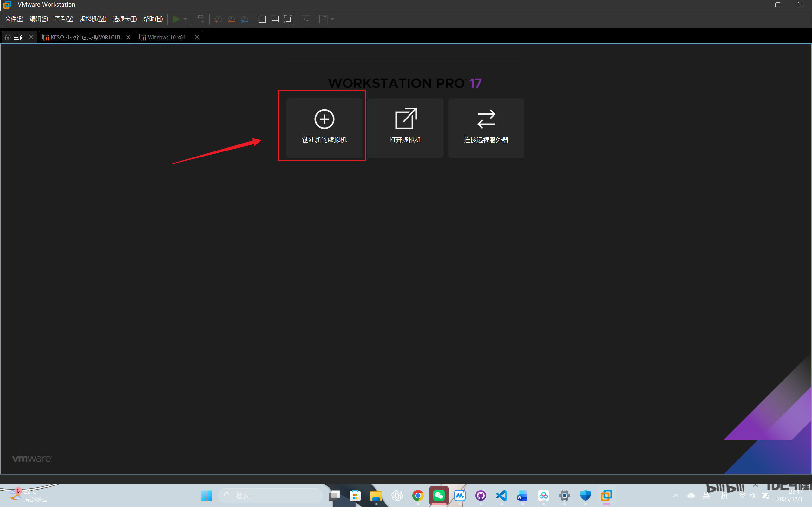The width and height of the screenshot is (812, 507).
Task: Click the revert to snapshot icon
Action: click(x=231, y=19)
